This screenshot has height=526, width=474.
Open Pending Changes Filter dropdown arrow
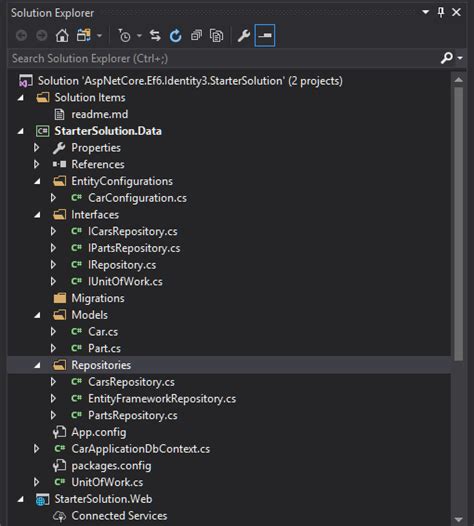(139, 36)
